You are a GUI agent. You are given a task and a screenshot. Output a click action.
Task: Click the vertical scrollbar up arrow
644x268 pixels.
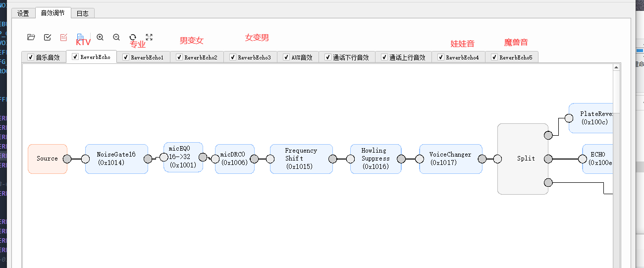click(x=617, y=67)
